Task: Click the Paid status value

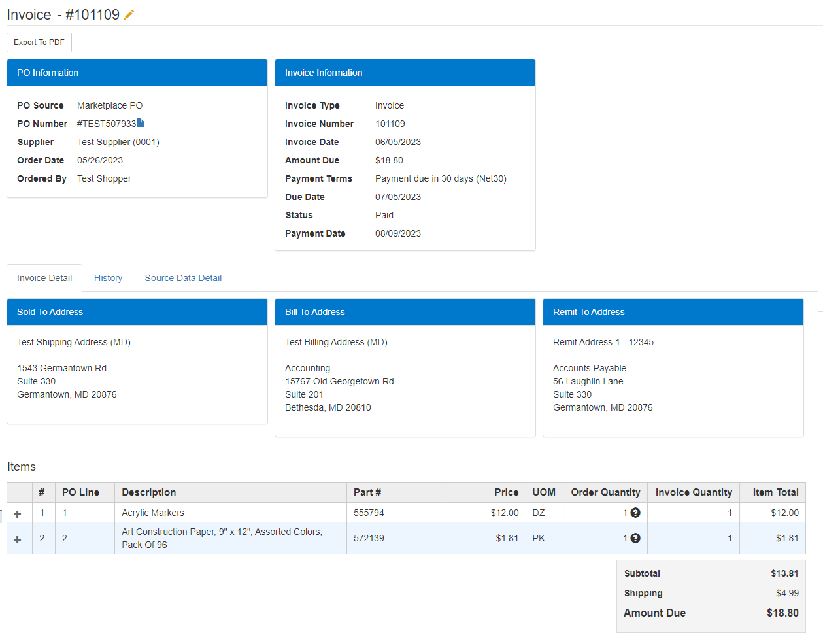Action: tap(384, 214)
